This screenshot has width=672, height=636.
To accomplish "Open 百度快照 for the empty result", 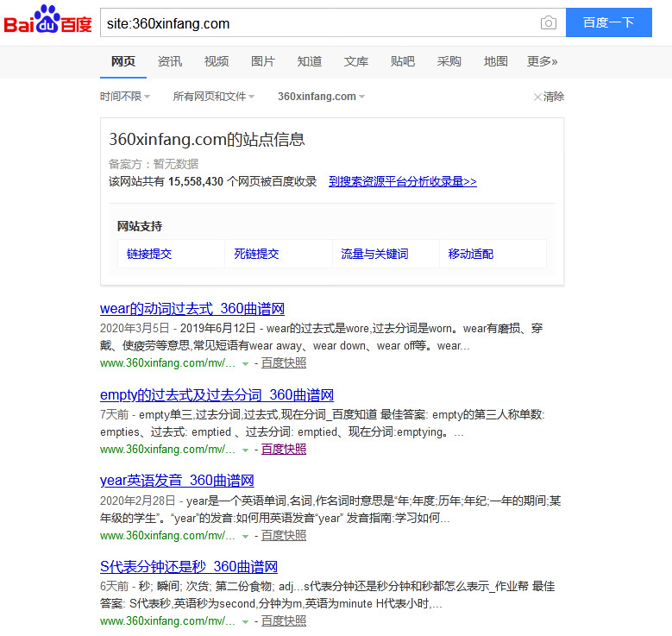I will point(284,450).
